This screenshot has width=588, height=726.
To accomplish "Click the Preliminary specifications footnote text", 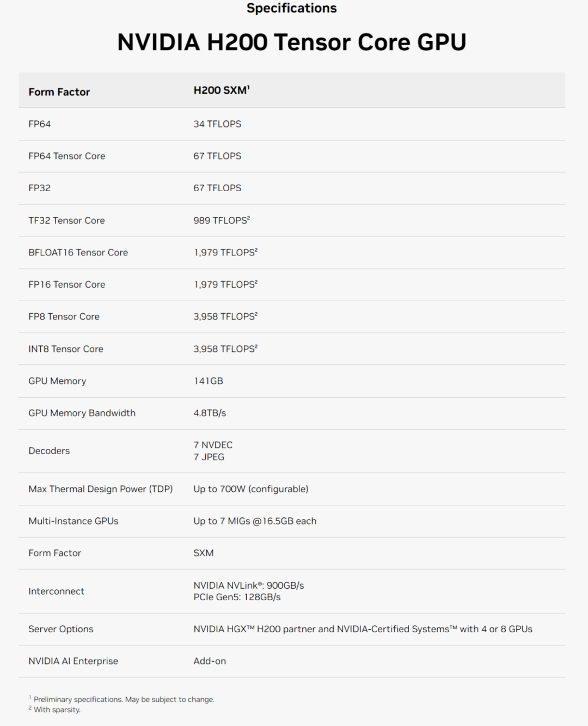I will coord(124,700).
